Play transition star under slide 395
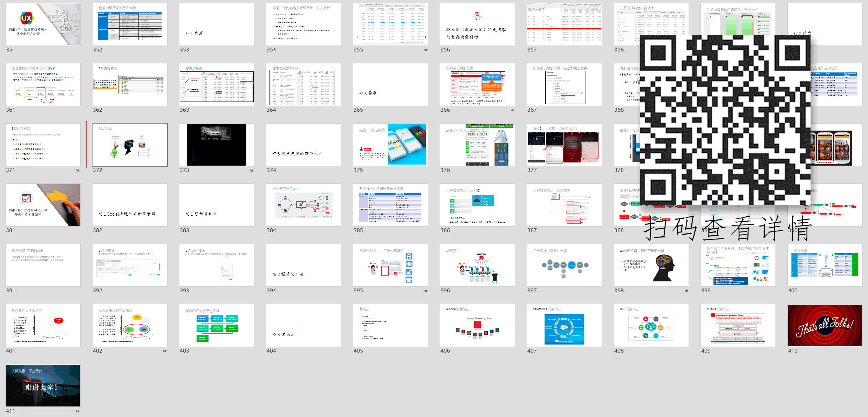 (426, 291)
